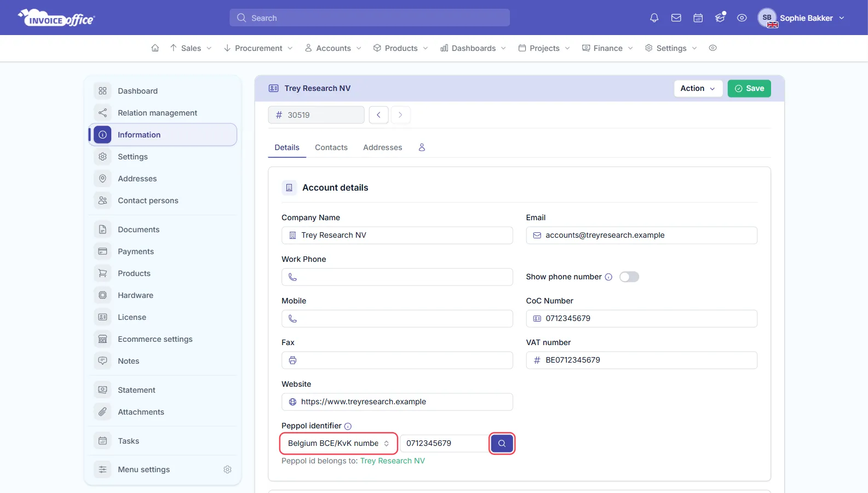Search the Peppol identifier with magnifier button
This screenshot has height=493, width=868.
(x=502, y=443)
